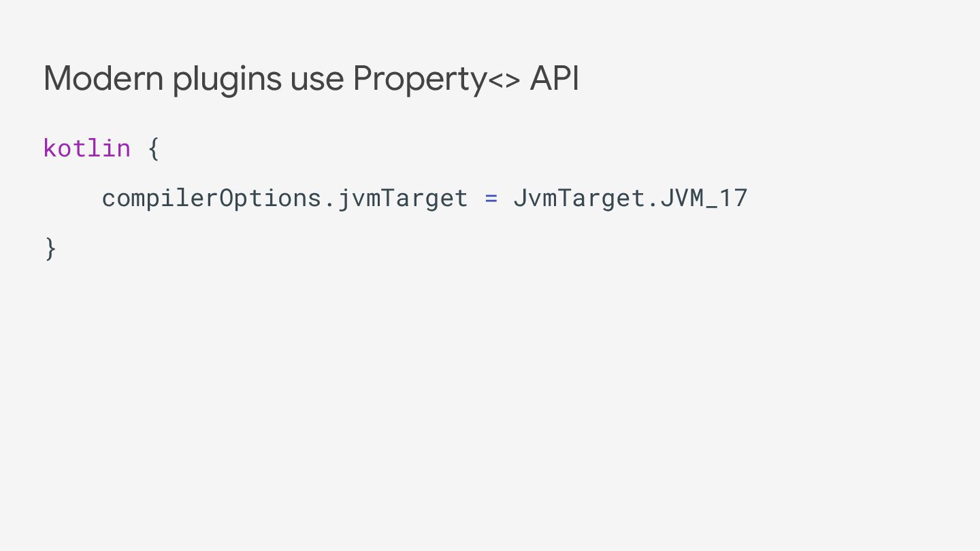Click the number "17" in the code
The height and width of the screenshot is (551, 980).
point(734,198)
